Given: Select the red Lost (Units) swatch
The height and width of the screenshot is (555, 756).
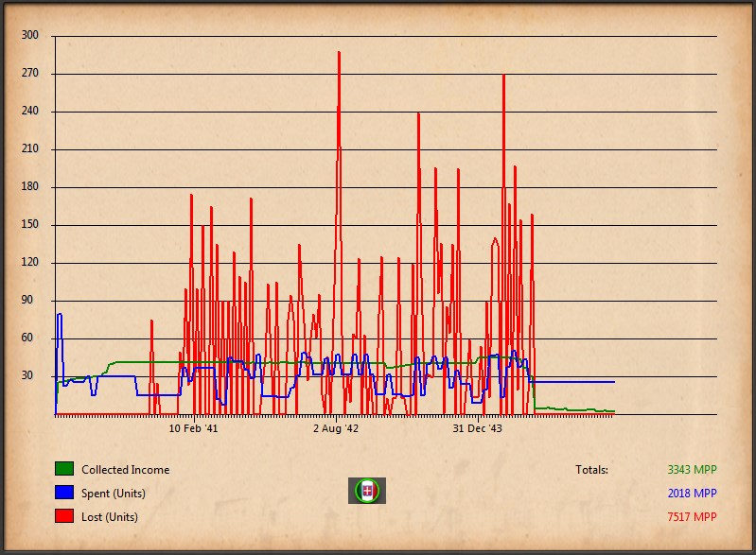Looking at the screenshot, I should [64, 516].
